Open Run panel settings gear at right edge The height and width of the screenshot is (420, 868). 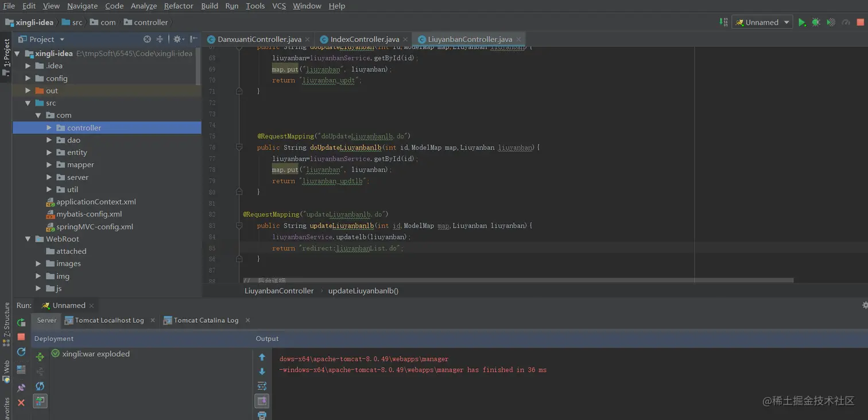pos(865,305)
